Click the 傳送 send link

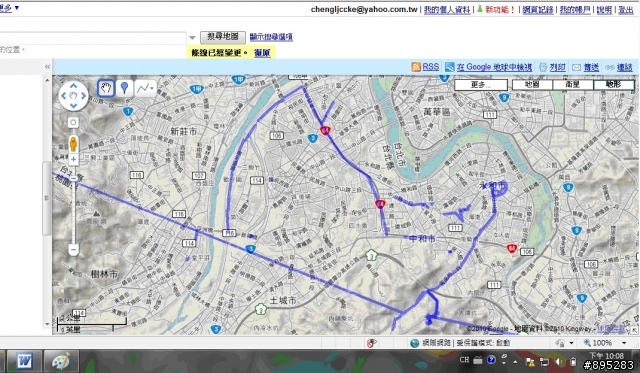[x=591, y=67]
